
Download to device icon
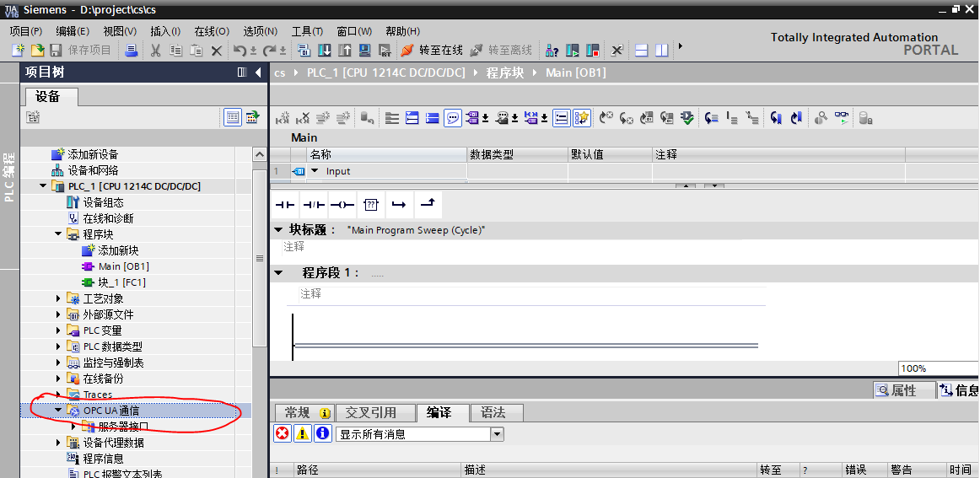(x=325, y=51)
